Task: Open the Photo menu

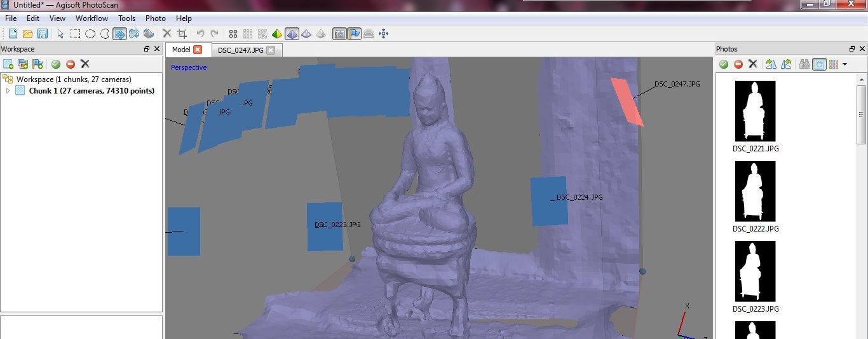Action: click(x=156, y=18)
